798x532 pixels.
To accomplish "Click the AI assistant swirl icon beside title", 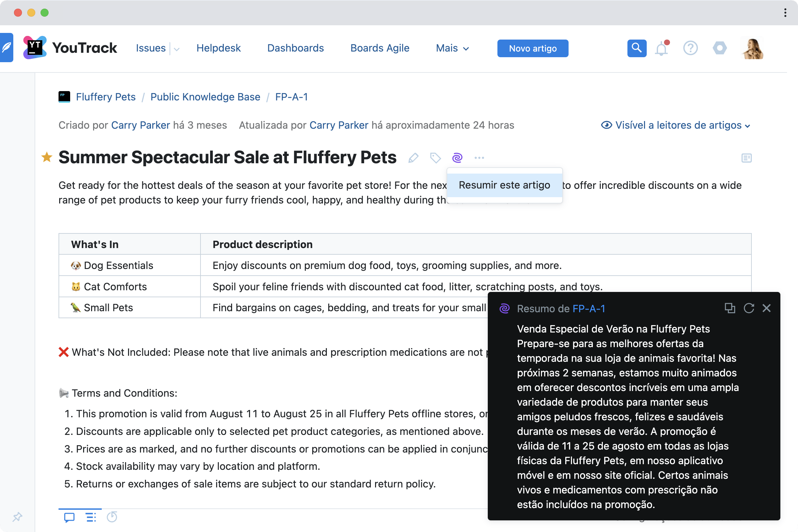I will coord(457,158).
